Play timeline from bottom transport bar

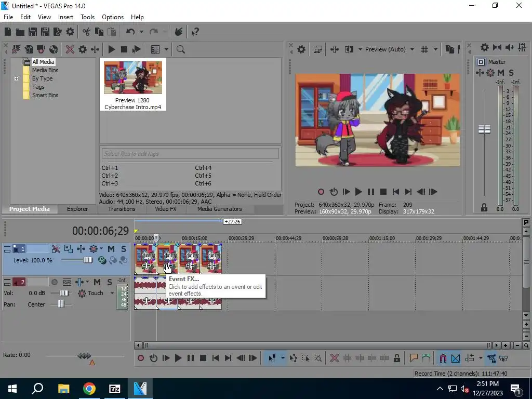(x=178, y=358)
